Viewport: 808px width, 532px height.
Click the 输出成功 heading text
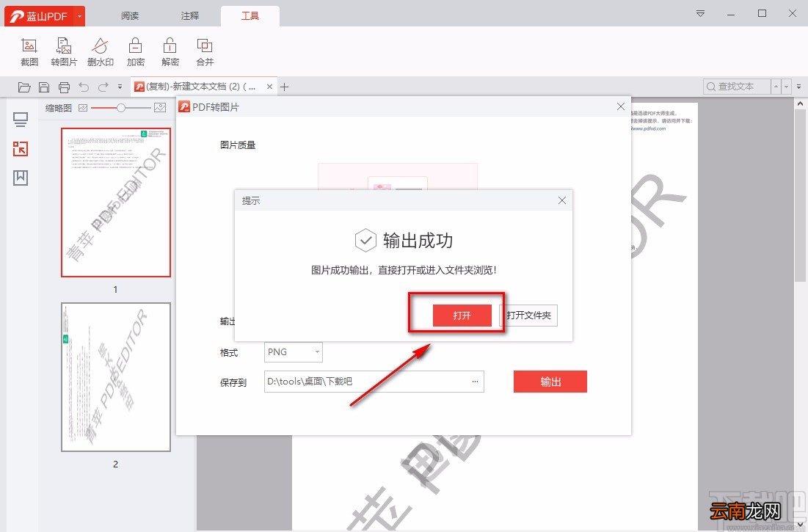pyautogui.click(x=418, y=241)
